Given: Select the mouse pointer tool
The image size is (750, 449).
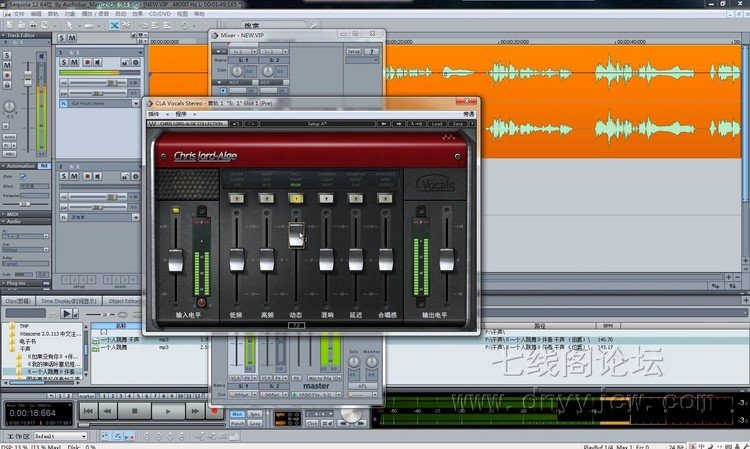Looking at the screenshot, I should (x=69, y=25).
